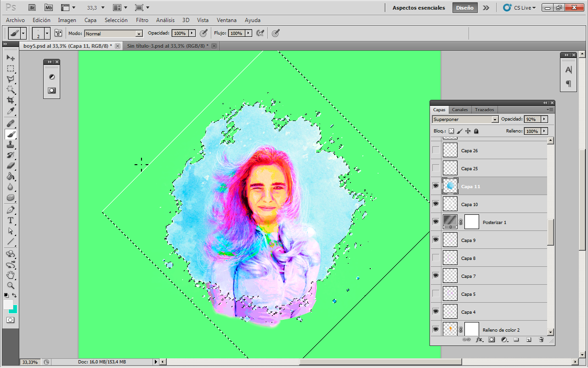The height and width of the screenshot is (368, 588).
Task: Select the Zoom tool
Action: (10, 286)
